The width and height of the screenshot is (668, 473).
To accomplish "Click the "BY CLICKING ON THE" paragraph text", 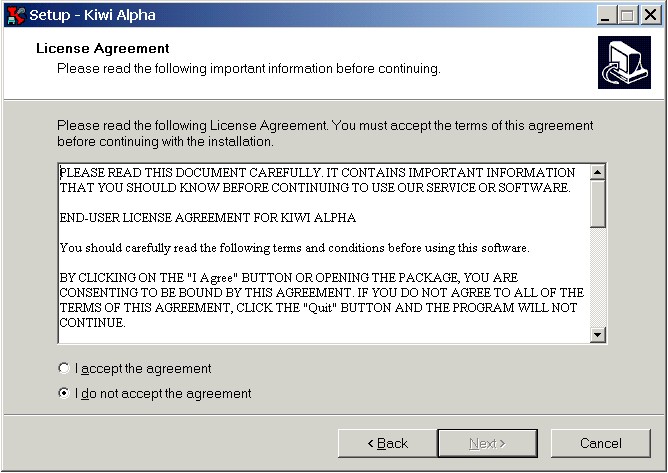I will pyautogui.click(x=322, y=300).
